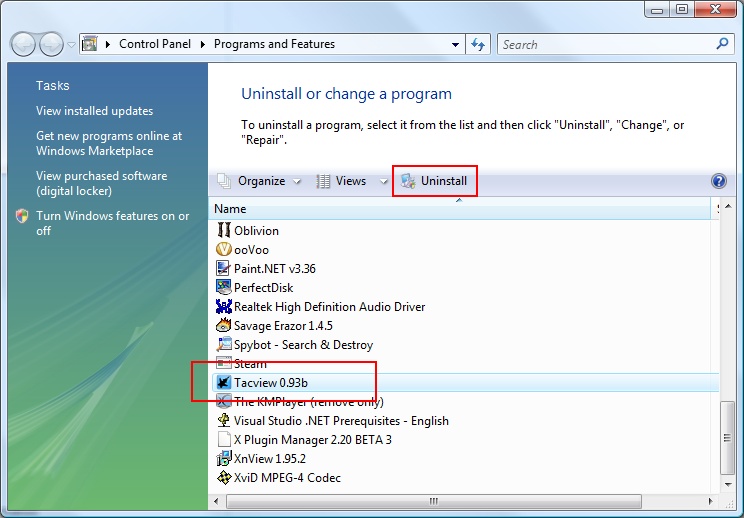Open the address bar history dropdown
This screenshot has height=518, width=744.
click(x=455, y=45)
